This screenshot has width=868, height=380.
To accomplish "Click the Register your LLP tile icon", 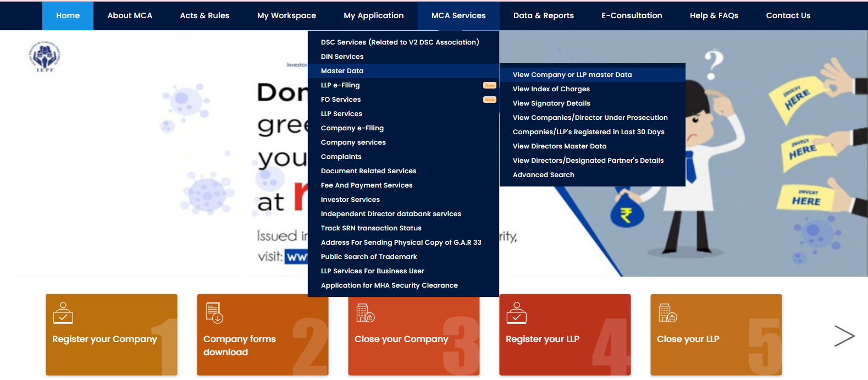I will coord(516,313).
